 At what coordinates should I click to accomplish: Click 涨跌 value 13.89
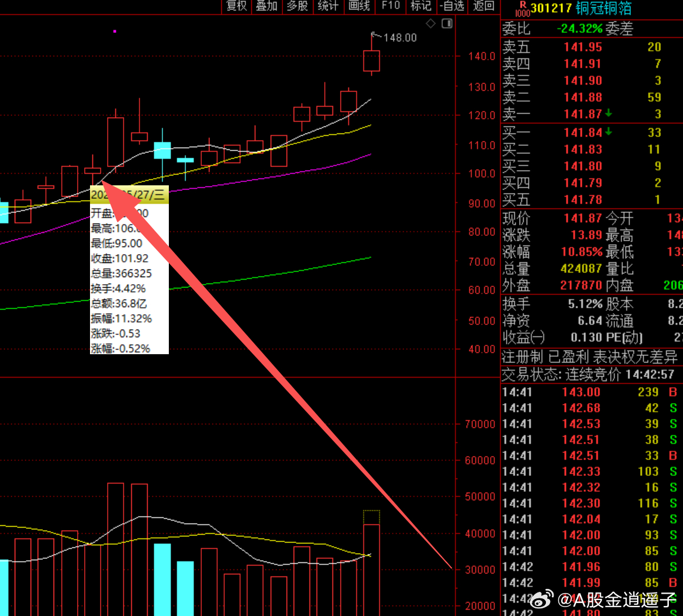(587, 235)
